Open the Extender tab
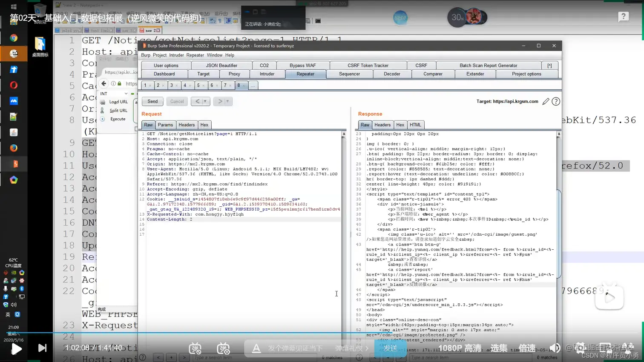 (x=475, y=74)
